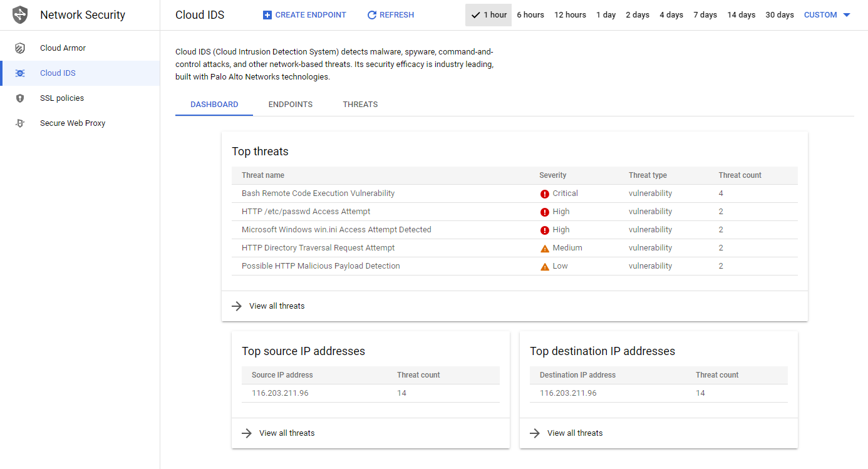868x469 pixels.
Task: Select the 1 hour time range
Action: click(x=488, y=15)
